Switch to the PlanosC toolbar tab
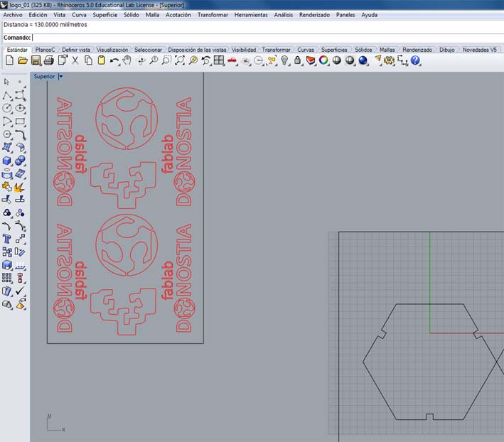Viewport: 504px width, 442px height. (45, 50)
